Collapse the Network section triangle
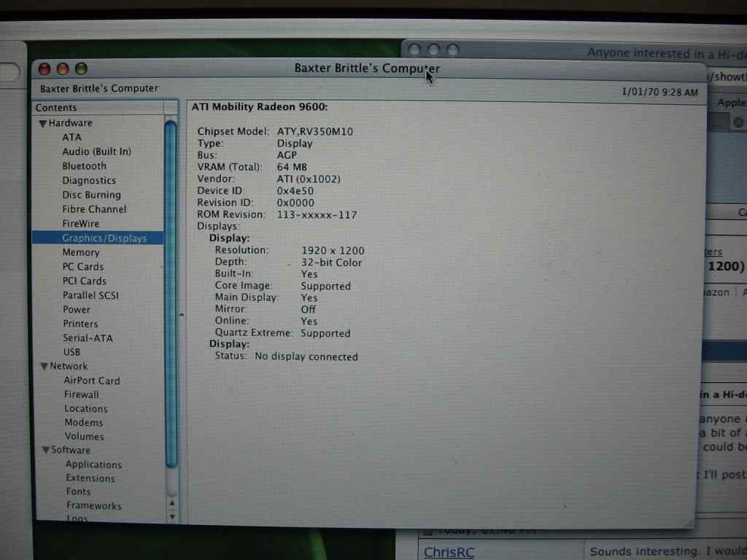Screen dimensions: 747x560 pos(44,367)
